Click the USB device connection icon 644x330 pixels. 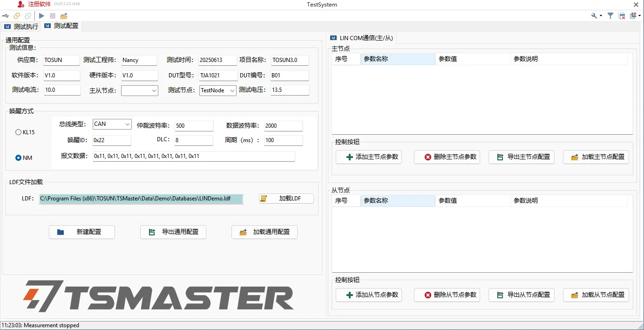[x=6, y=15]
